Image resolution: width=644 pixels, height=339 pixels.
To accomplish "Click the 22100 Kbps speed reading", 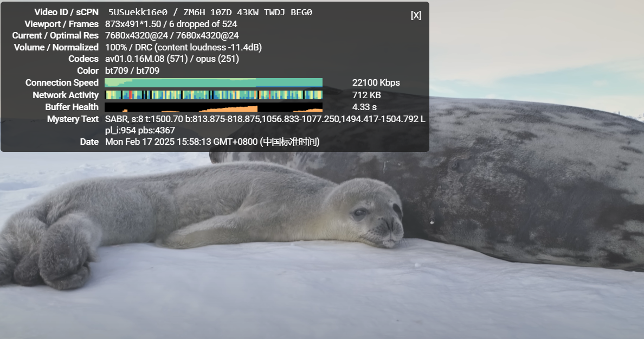I will (x=376, y=82).
